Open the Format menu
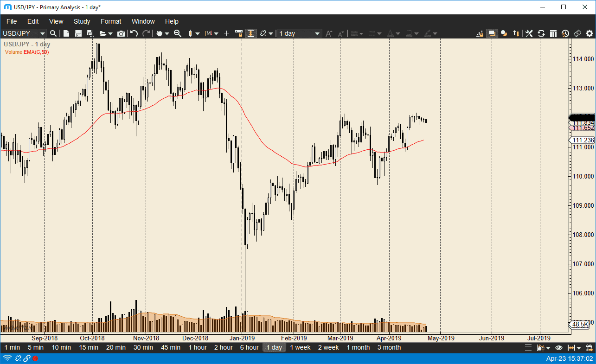The width and height of the screenshot is (596, 364). (x=111, y=21)
